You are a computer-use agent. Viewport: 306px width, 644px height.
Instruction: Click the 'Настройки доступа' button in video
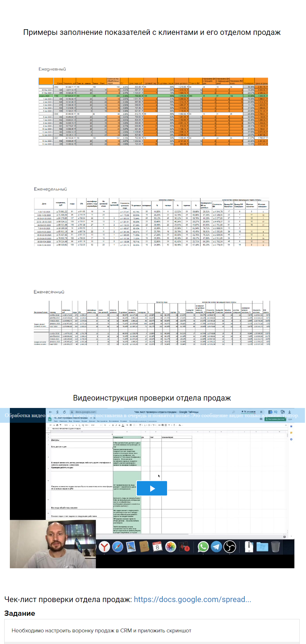pyautogui.click(x=275, y=419)
